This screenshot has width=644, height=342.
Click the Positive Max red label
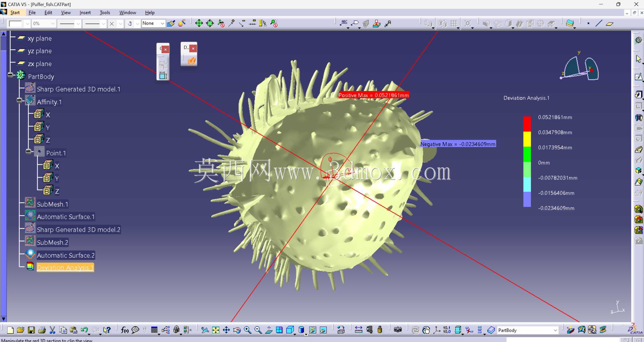(x=374, y=95)
